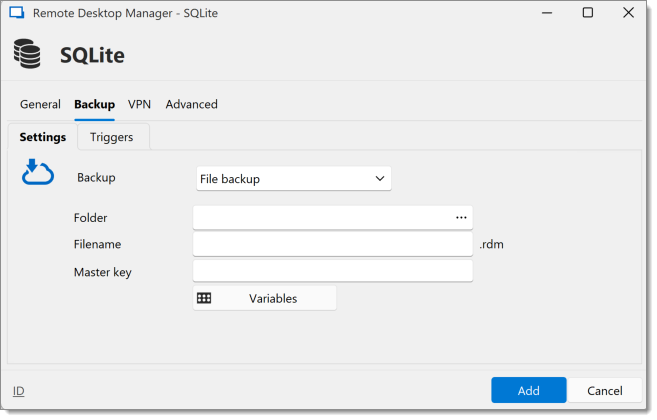Select the Settings sub-tab

coord(43,137)
